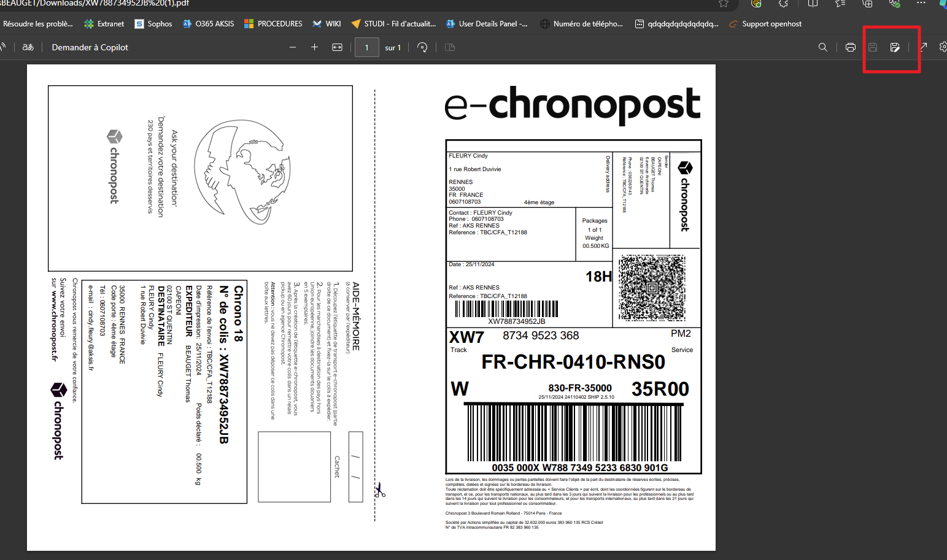
Task: Click the PDF address in URL bar
Action: pyautogui.click(x=95, y=3)
